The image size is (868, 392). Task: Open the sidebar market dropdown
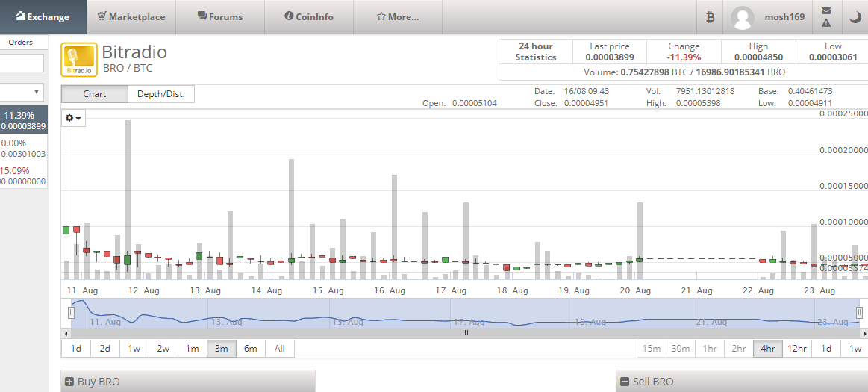tap(22, 91)
